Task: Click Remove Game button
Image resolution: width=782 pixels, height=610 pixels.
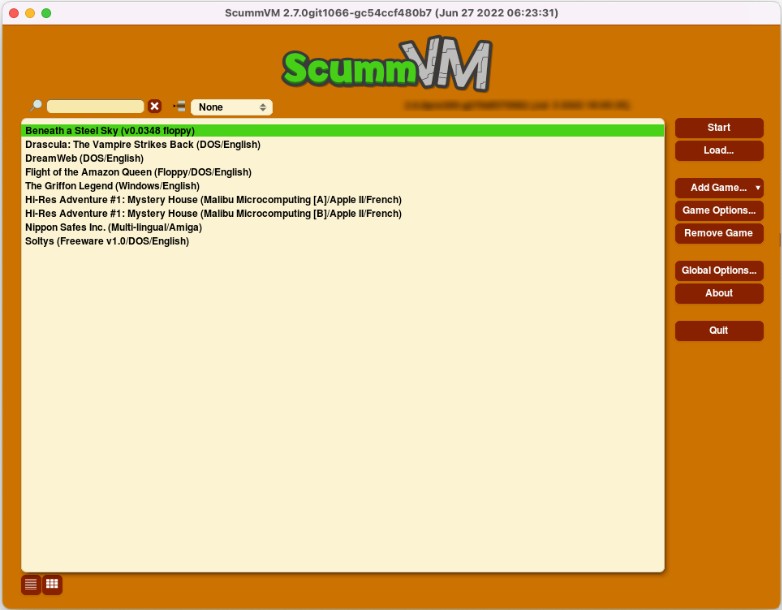Action: (x=719, y=233)
